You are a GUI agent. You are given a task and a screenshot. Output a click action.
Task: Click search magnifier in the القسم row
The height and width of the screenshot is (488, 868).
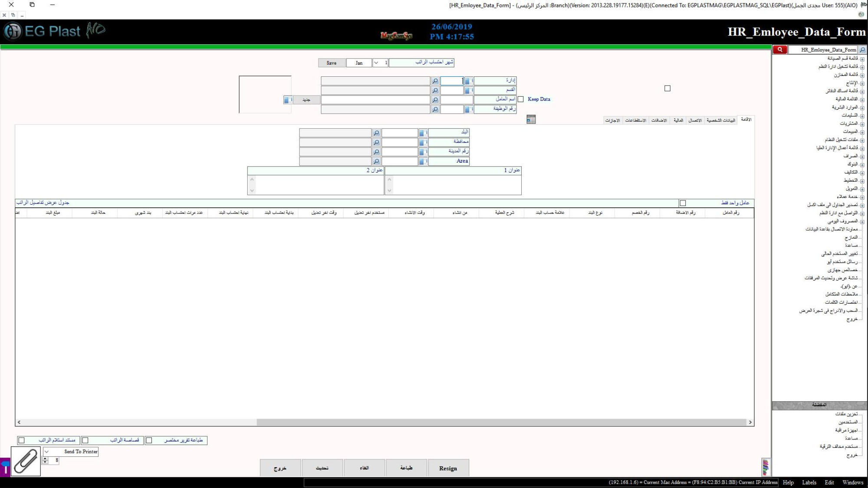point(435,91)
